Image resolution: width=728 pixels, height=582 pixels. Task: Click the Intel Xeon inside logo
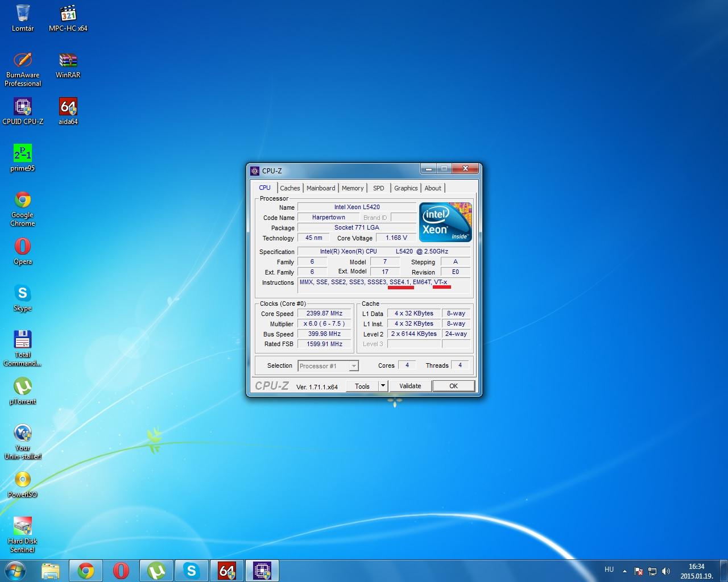click(x=446, y=222)
